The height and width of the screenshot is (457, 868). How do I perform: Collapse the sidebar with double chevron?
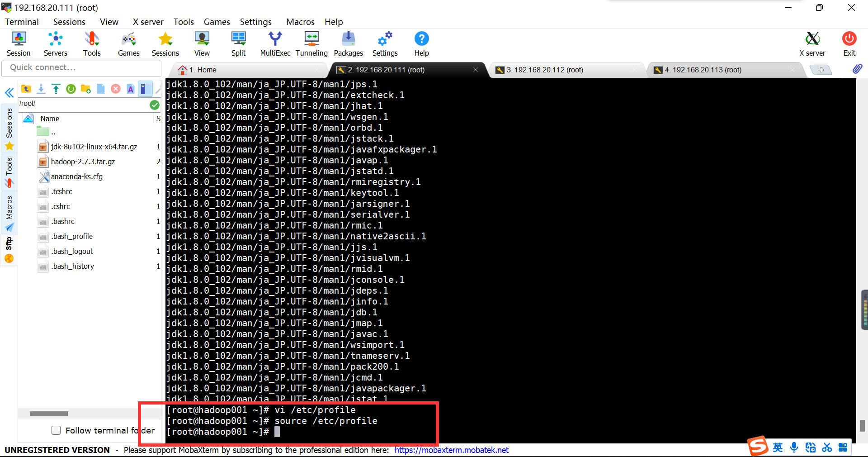[x=9, y=93]
